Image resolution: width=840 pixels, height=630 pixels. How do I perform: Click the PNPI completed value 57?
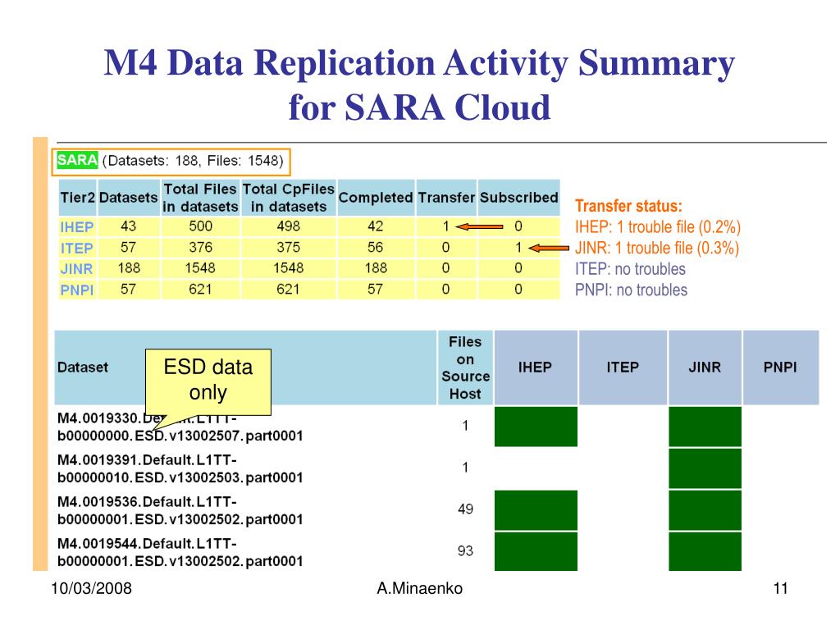coord(376,290)
